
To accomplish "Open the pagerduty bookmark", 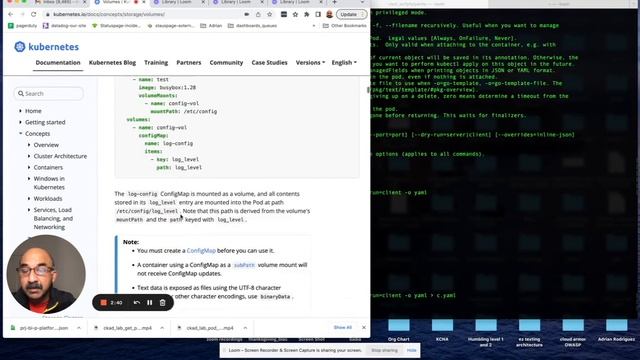I will [x=23, y=26].
